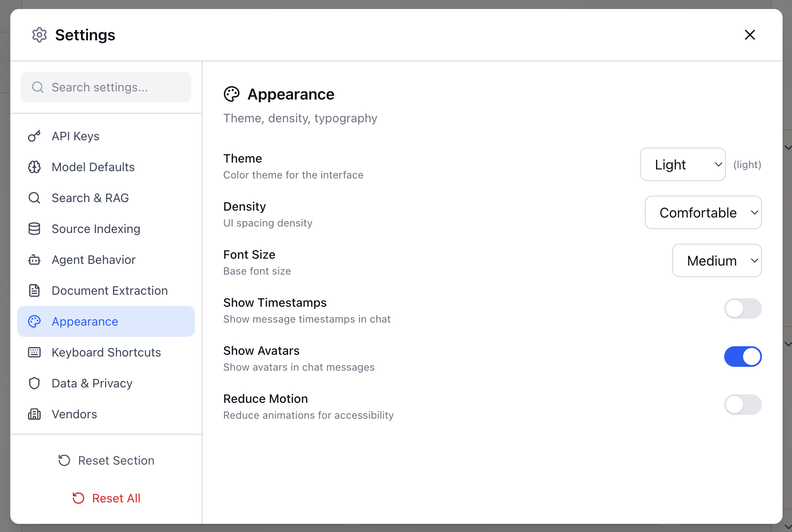Open the Density dropdown
This screenshot has height=532, width=792.
[703, 212]
